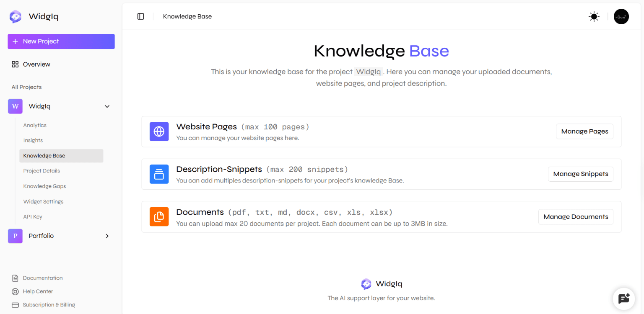Switch theme with the sun icon
The width and height of the screenshot is (644, 314).
click(594, 17)
